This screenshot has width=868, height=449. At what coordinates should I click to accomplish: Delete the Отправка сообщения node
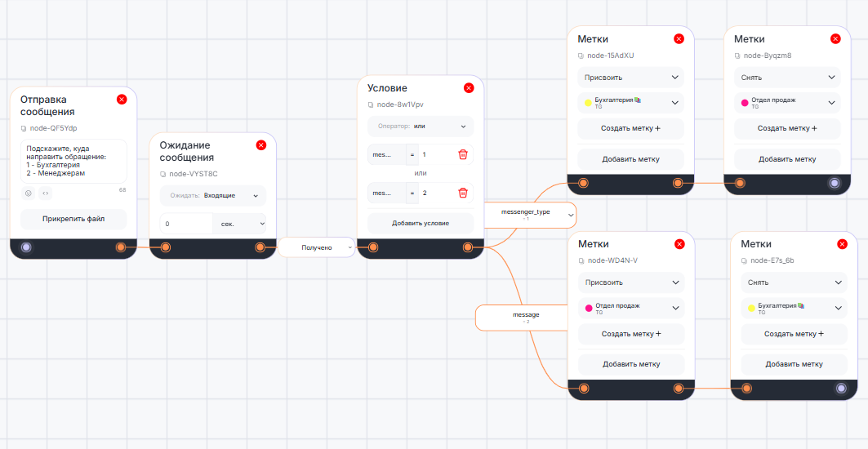click(x=122, y=100)
